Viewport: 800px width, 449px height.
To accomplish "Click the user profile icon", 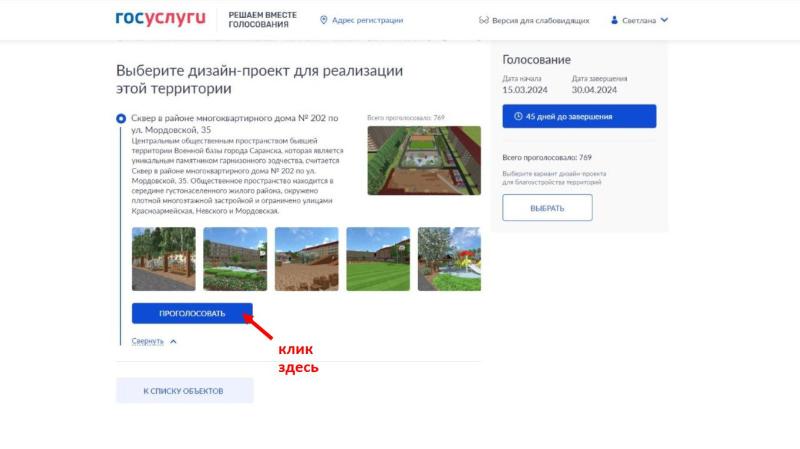I will [614, 20].
